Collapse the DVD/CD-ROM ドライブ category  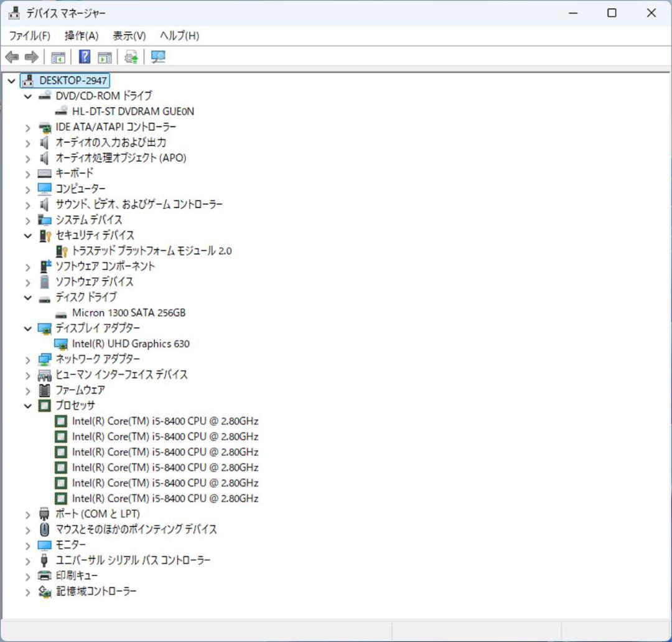click(x=27, y=96)
